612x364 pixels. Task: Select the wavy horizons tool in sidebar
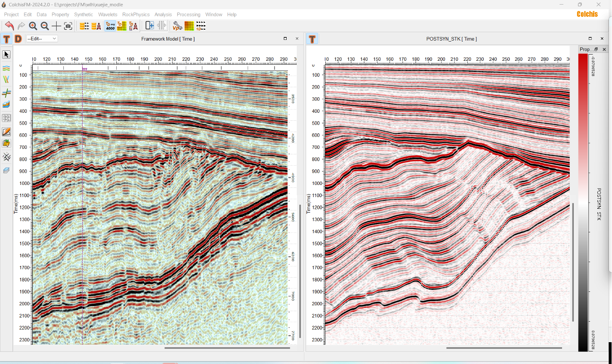pos(6,68)
